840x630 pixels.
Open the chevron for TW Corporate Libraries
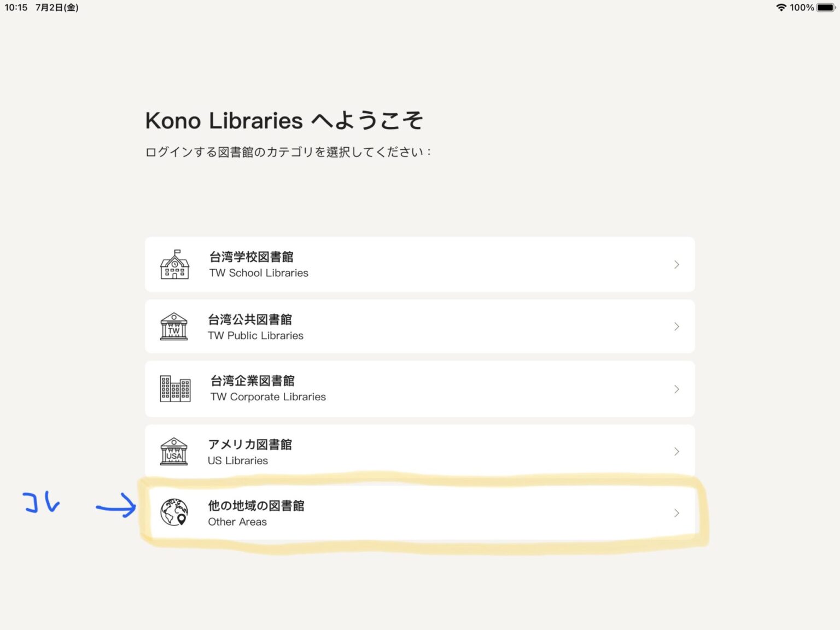[676, 388]
